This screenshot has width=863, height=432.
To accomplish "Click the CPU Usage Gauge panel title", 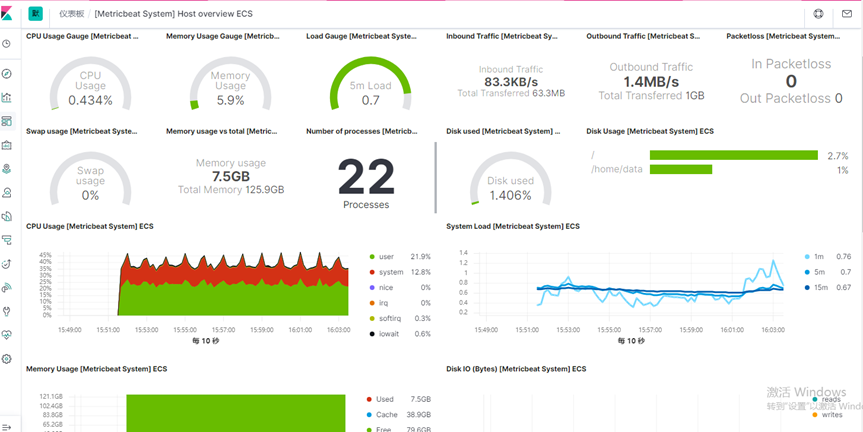I will [83, 36].
